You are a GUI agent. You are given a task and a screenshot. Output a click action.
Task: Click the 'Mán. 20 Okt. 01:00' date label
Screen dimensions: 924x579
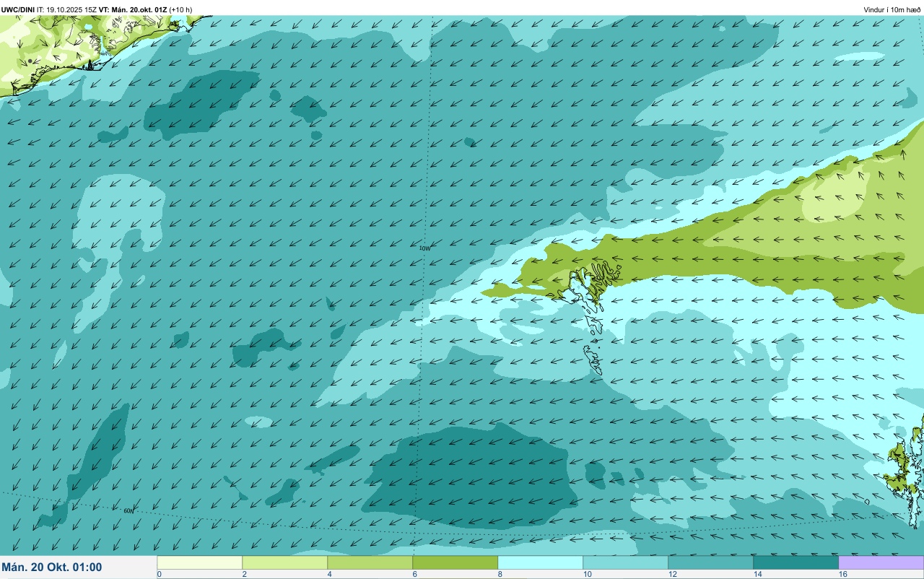[x=52, y=567]
